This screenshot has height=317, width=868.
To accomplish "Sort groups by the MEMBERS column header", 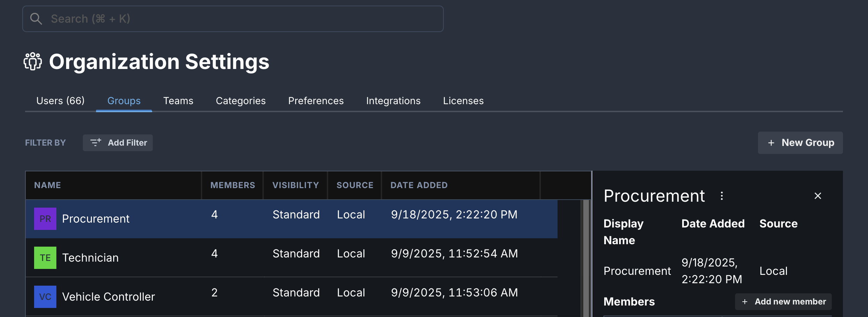I will pyautogui.click(x=232, y=185).
